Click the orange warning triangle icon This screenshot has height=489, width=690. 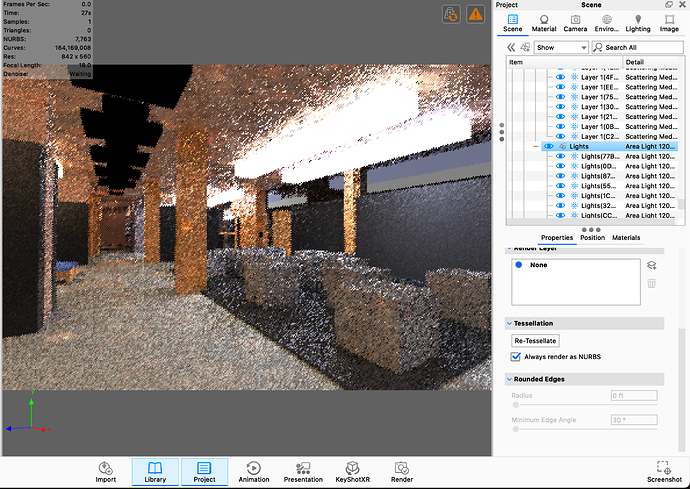[x=475, y=15]
